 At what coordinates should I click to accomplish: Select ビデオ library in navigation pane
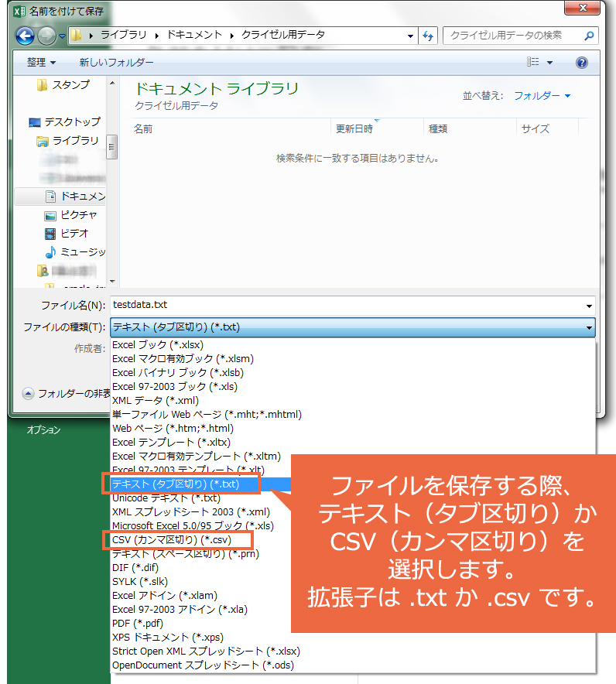click(67, 234)
